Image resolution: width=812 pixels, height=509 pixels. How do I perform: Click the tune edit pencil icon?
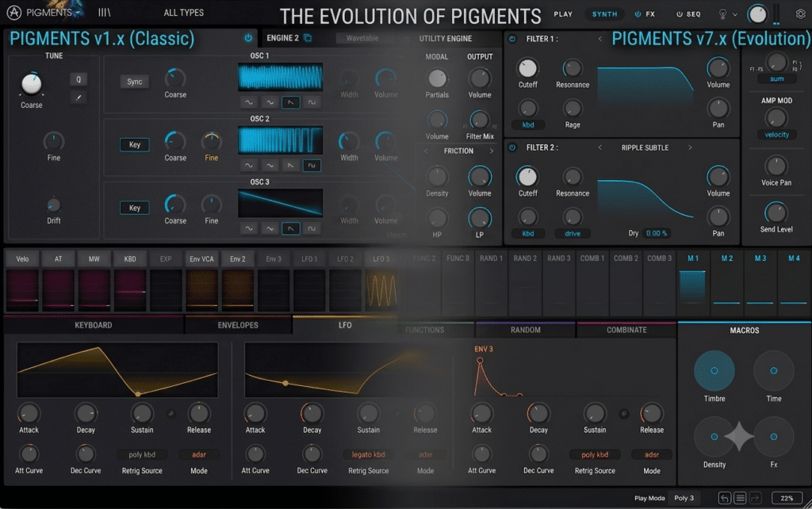[79, 98]
